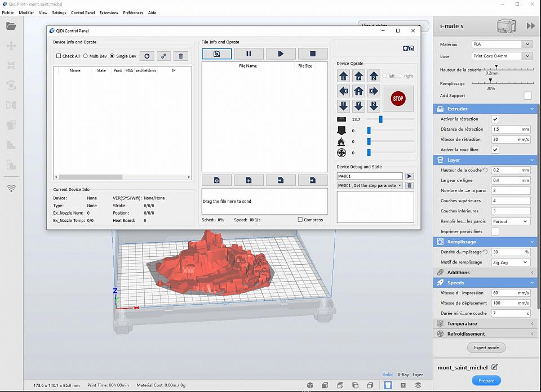Viewport: 541px width, 392px height.
Task: Refresh device list in Control Panel
Action: pos(147,56)
